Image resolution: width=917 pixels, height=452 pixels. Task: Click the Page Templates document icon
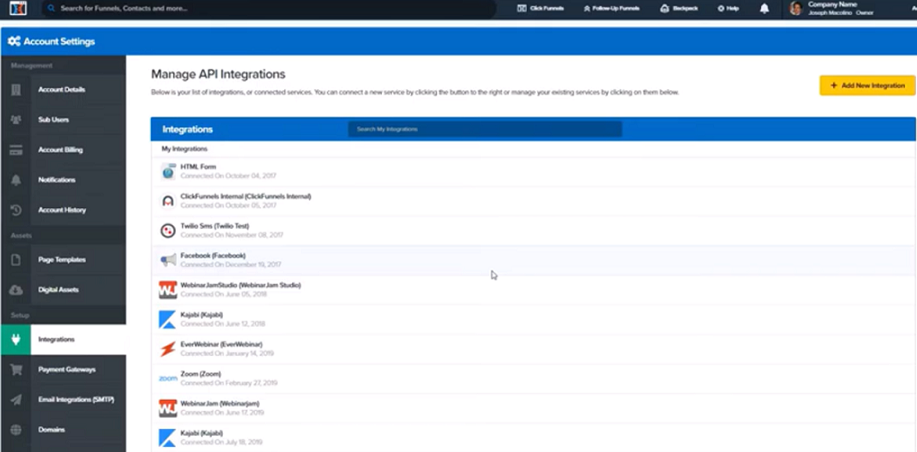[x=16, y=260]
